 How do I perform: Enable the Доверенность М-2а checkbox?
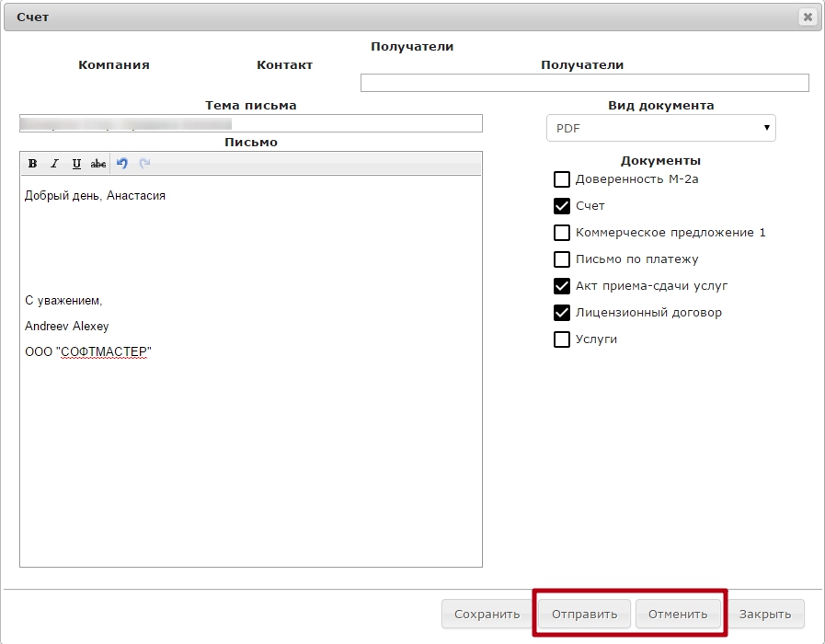pyautogui.click(x=562, y=179)
